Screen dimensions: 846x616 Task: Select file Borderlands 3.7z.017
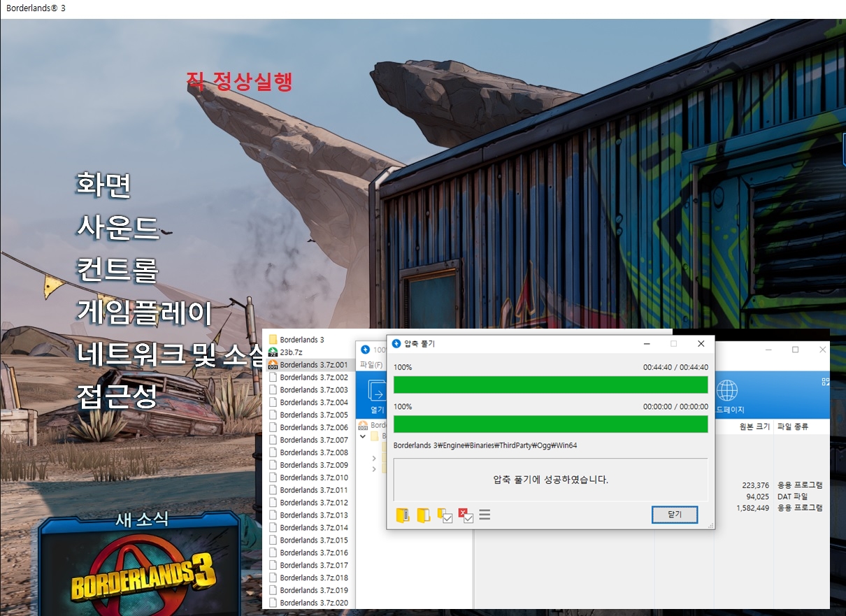tap(314, 566)
